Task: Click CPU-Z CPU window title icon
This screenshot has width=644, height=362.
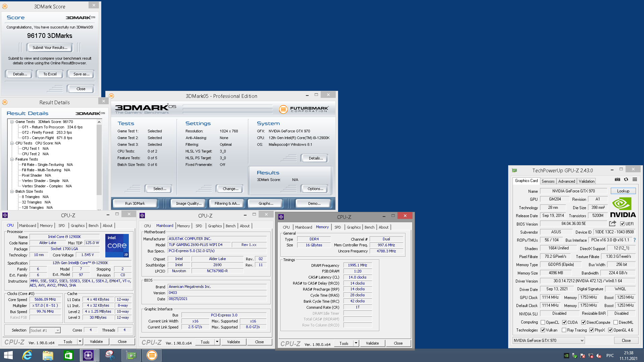Action: [x=5, y=215]
